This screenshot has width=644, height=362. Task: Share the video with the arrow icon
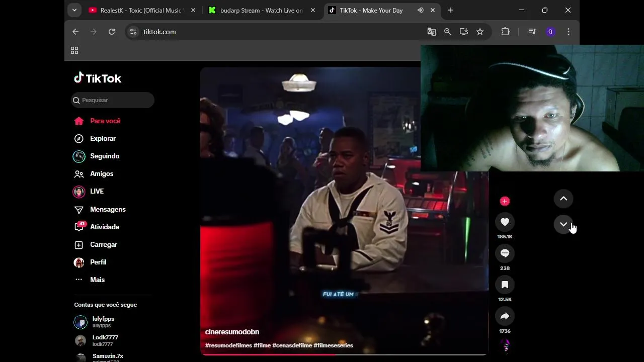tap(505, 316)
